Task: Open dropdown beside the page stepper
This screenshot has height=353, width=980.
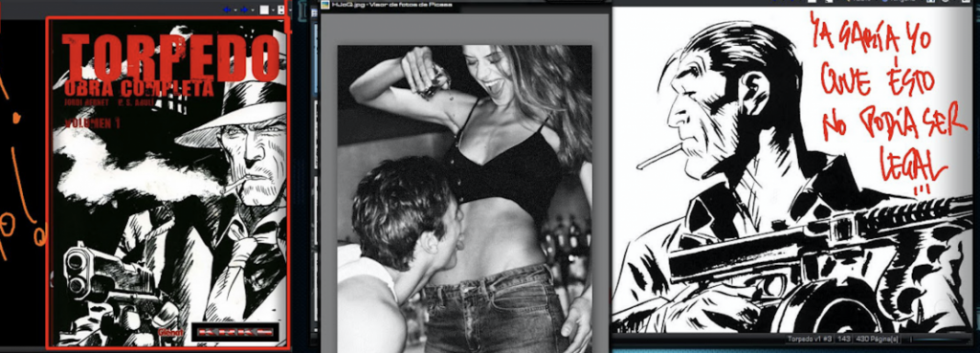Action: (290, 10)
